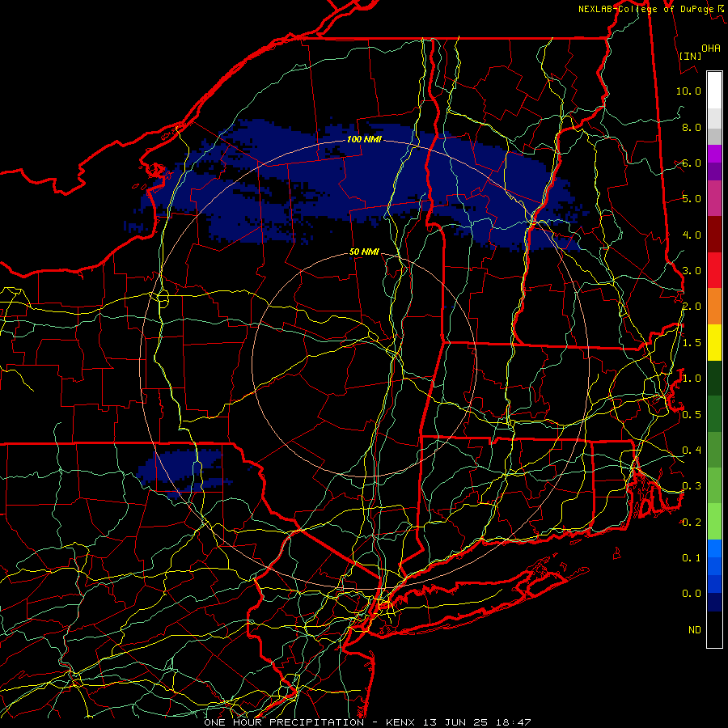Select the 0.3 legend value
The height and width of the screenshot is (728, 728).
(x=692, y=486)
